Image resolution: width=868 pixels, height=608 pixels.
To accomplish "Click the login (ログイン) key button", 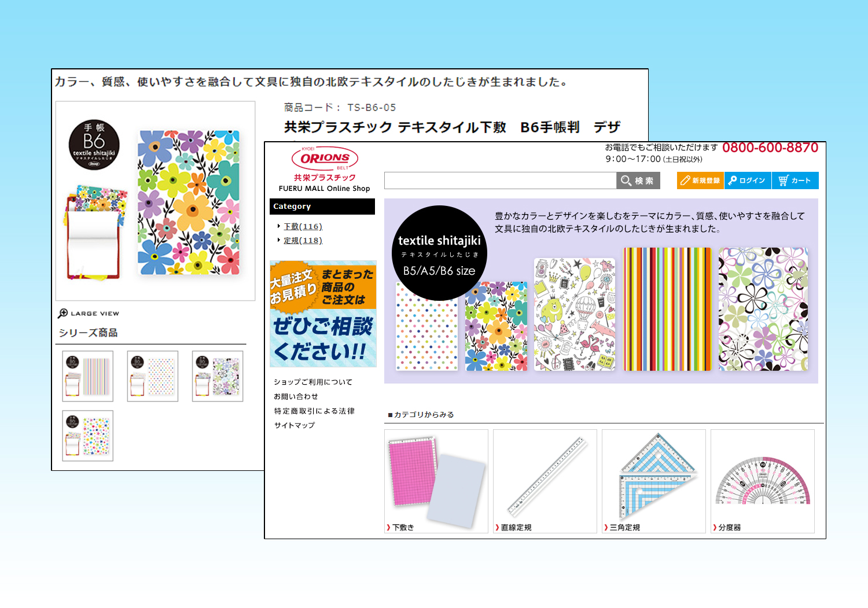I will pyautogui.click(x=748, y=180).
